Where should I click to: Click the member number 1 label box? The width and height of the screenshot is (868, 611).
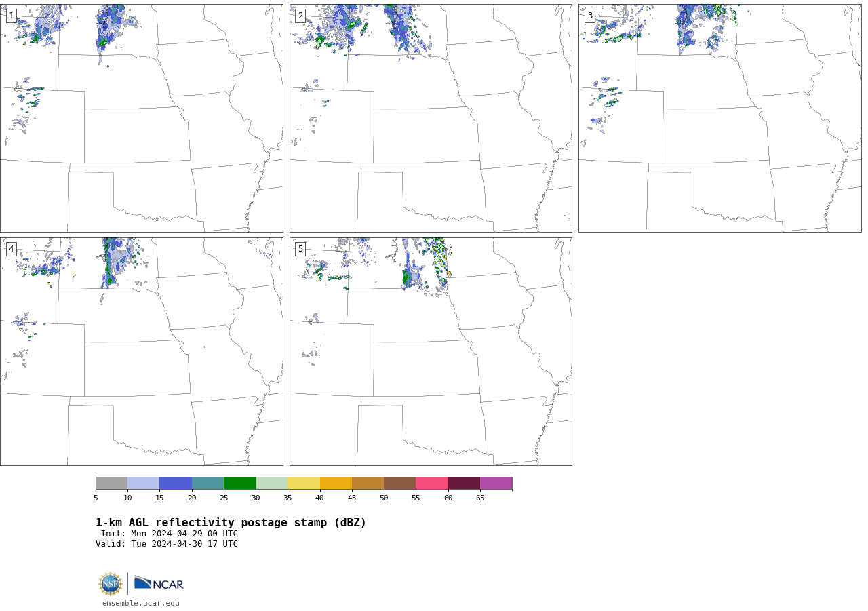11,16
